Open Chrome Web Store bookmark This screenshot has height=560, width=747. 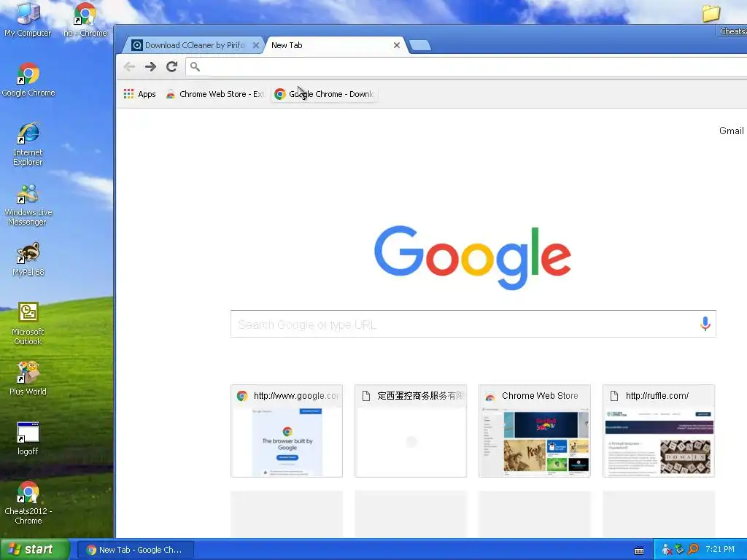coord(214,94)
